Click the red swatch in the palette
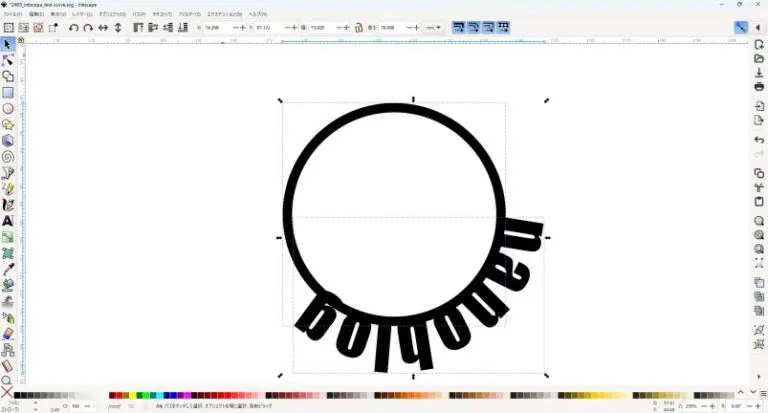 point(121,396)
